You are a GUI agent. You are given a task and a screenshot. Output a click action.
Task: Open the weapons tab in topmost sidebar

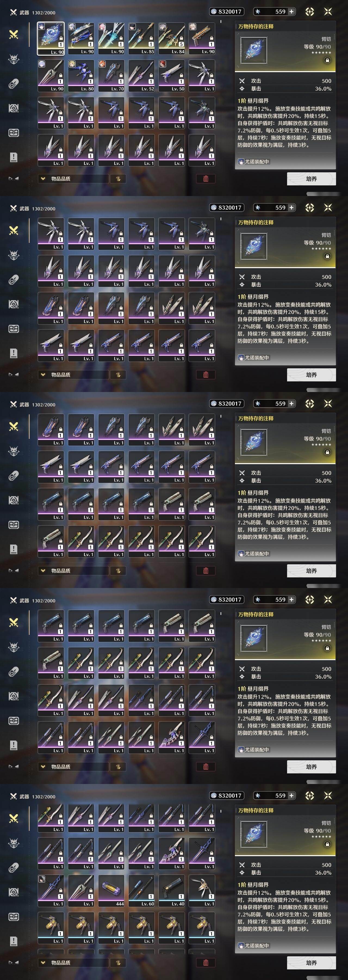[14, 35]
